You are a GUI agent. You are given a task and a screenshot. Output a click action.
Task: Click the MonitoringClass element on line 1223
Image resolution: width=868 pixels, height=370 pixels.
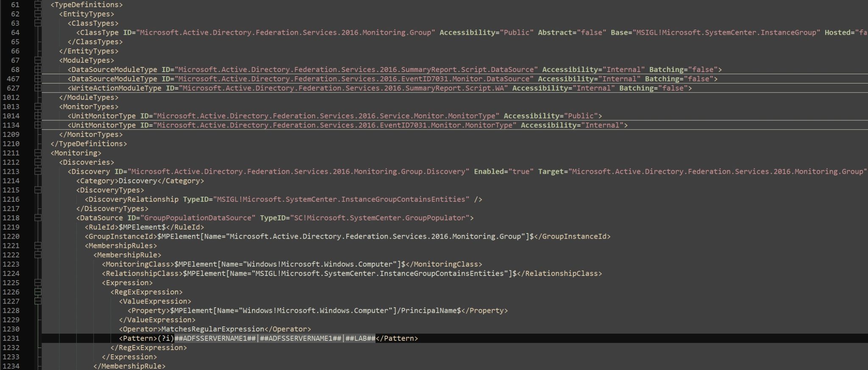coord(292,264)
